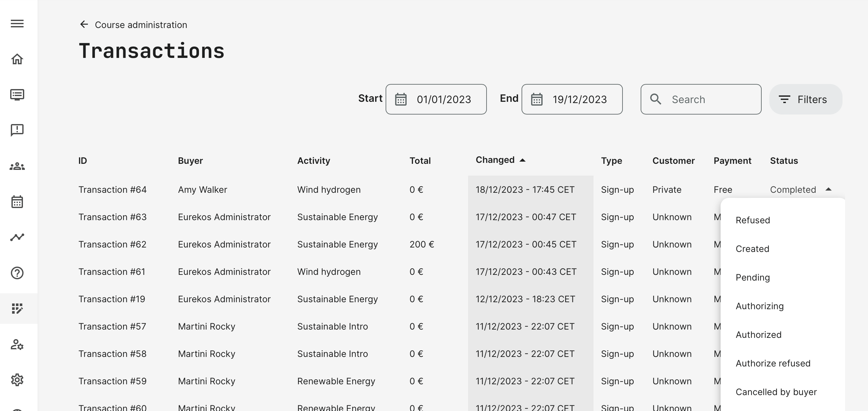868x411 pixels.
Task: Open the settings gear icon in sidebar
Action: [x=17, y=380]
